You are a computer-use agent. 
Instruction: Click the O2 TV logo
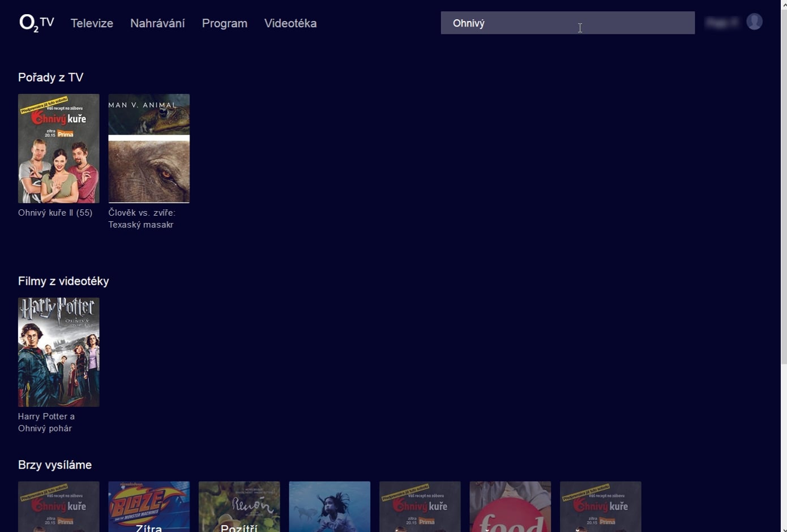click(x=37, y=23)
